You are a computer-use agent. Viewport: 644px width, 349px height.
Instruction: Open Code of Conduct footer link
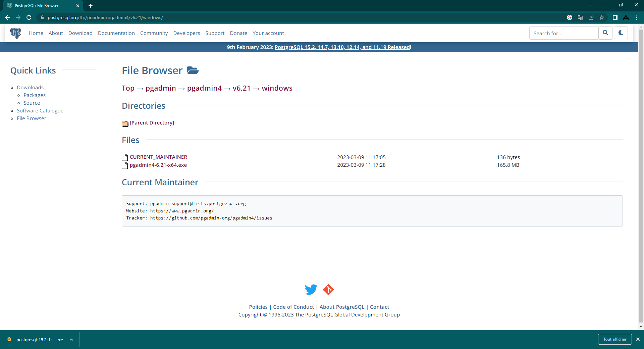click(293, 307)
